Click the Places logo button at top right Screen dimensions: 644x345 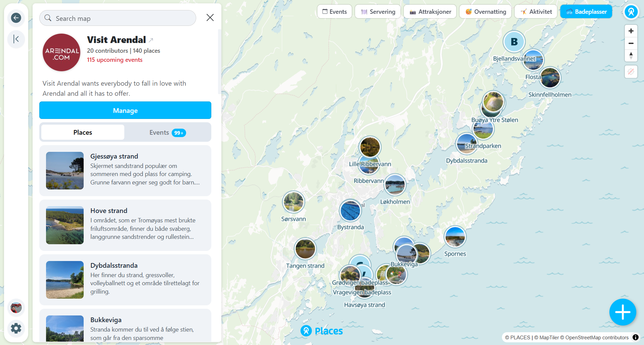(x=631, y=12)
